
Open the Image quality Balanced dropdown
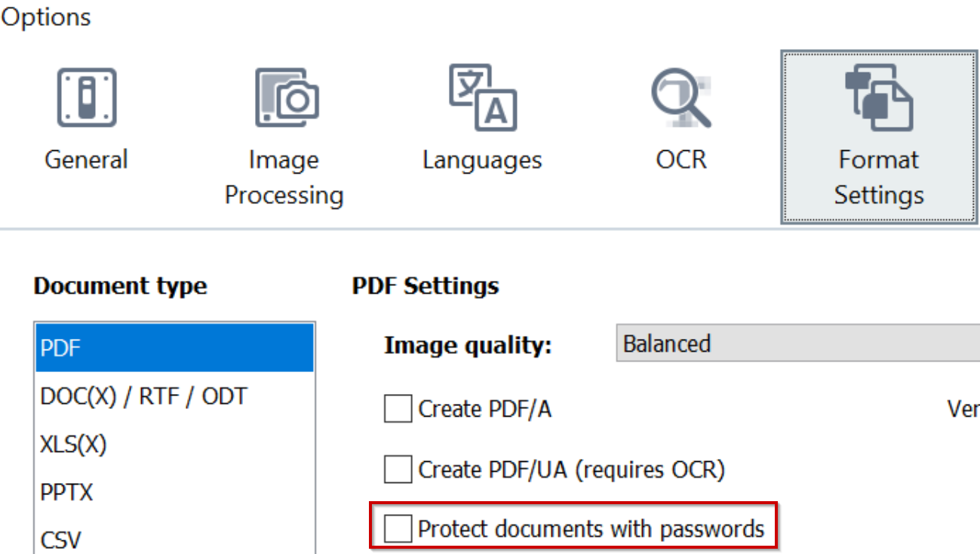(x=798, y=344)
